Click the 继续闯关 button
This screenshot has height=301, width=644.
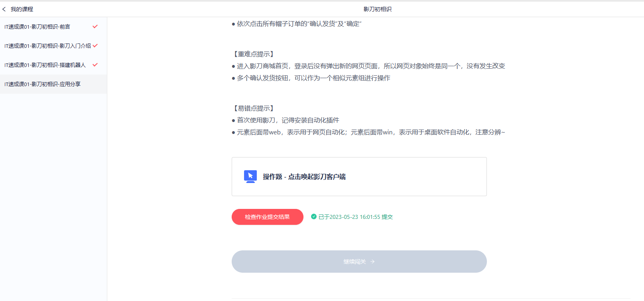(x=359, y=262)
